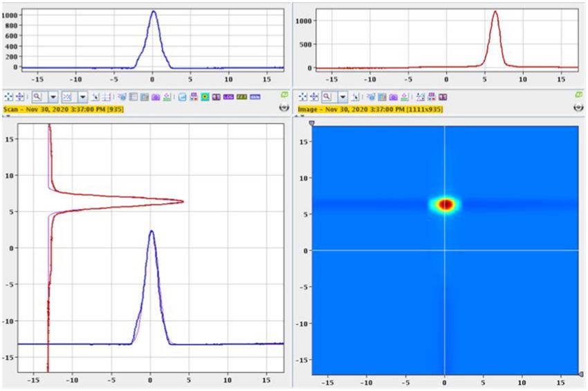Select the pan tool in Scan toolbar

20,97
